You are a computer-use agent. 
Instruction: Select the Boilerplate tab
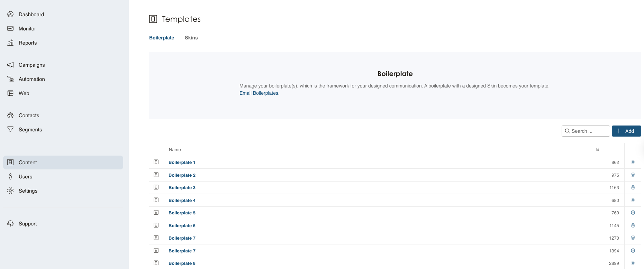pos(162,38)
